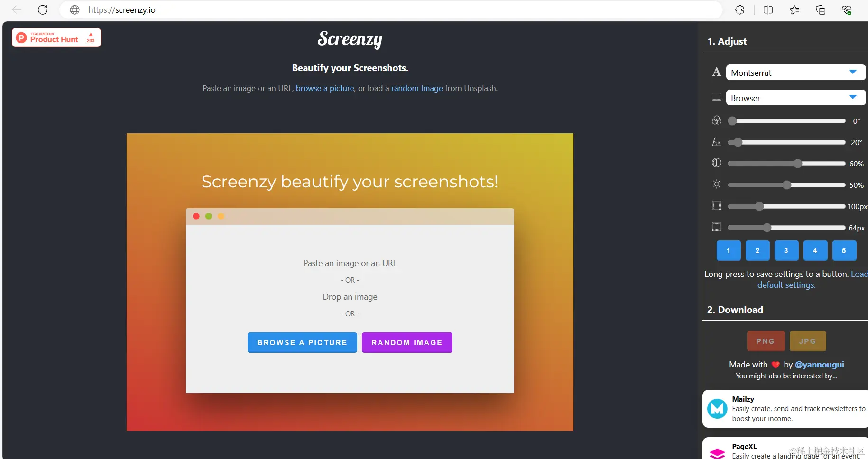868x459 pixels.
Task: Click the '1. Adjust' heading
Action: click(727, 41)
